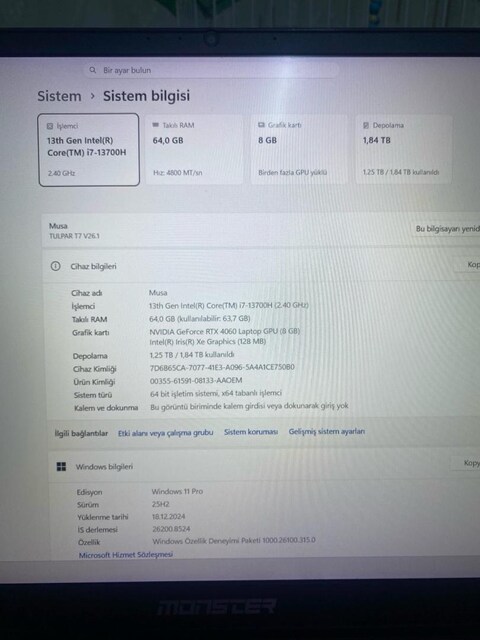The image size is (480, 640).
Task: Select the 64,0 GB Takılı RAM card
Action: point(194,149)
